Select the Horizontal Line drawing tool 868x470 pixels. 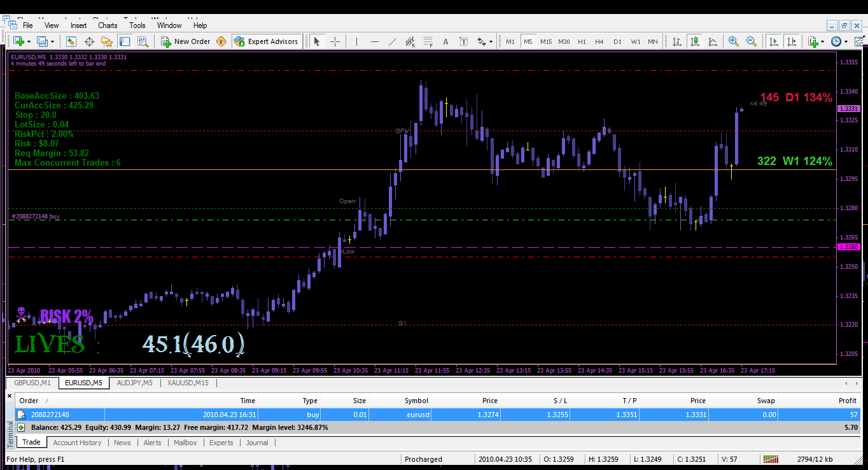point(374,41)
